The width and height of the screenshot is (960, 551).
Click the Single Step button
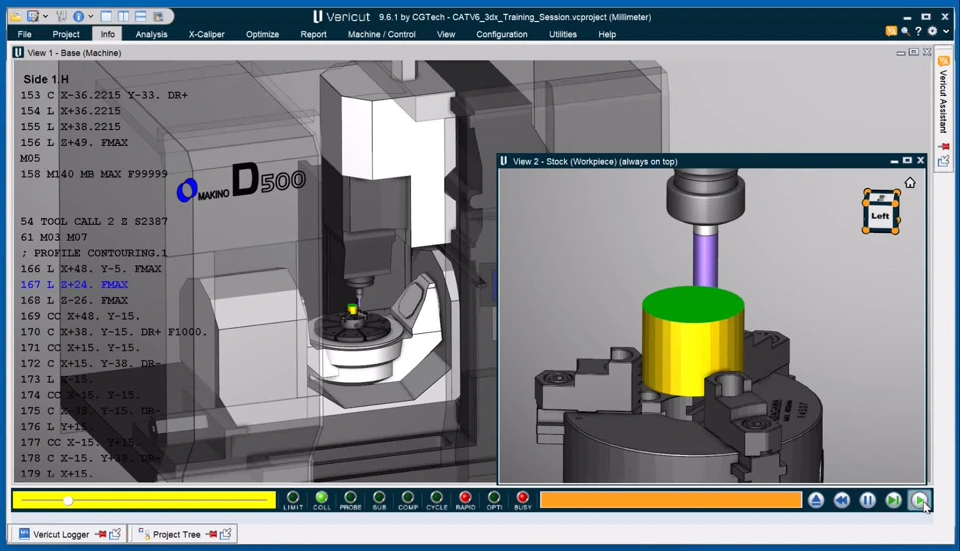click(893, 500)
